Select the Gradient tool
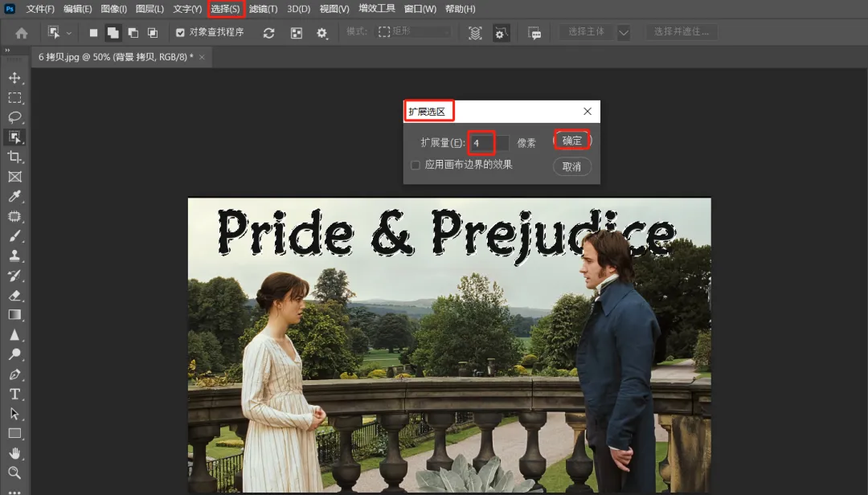868x495 pixels. click(15, 315)
